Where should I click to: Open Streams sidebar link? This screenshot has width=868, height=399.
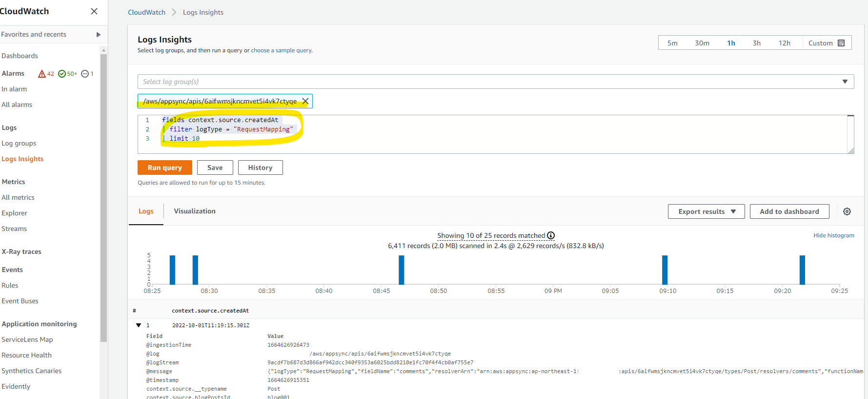(x=14, y=229)
